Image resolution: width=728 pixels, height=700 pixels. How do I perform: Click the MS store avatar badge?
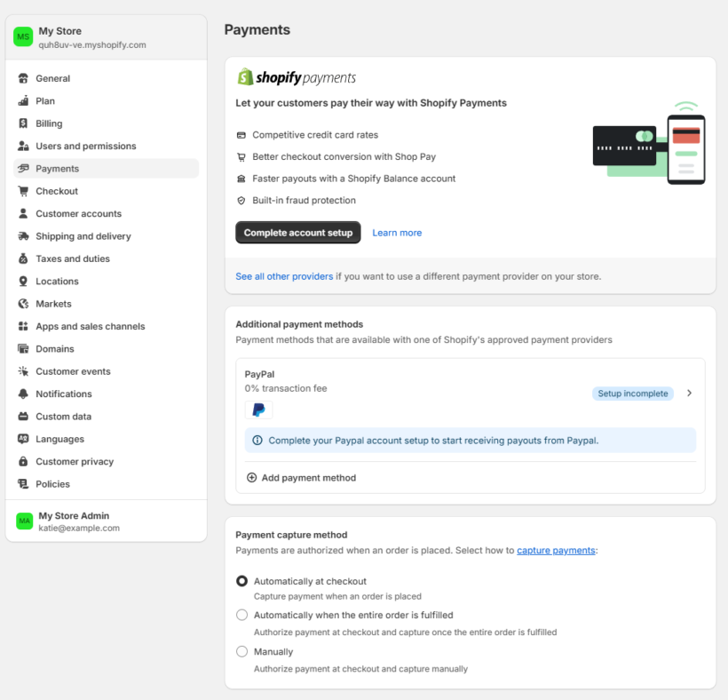pos(23,36)
